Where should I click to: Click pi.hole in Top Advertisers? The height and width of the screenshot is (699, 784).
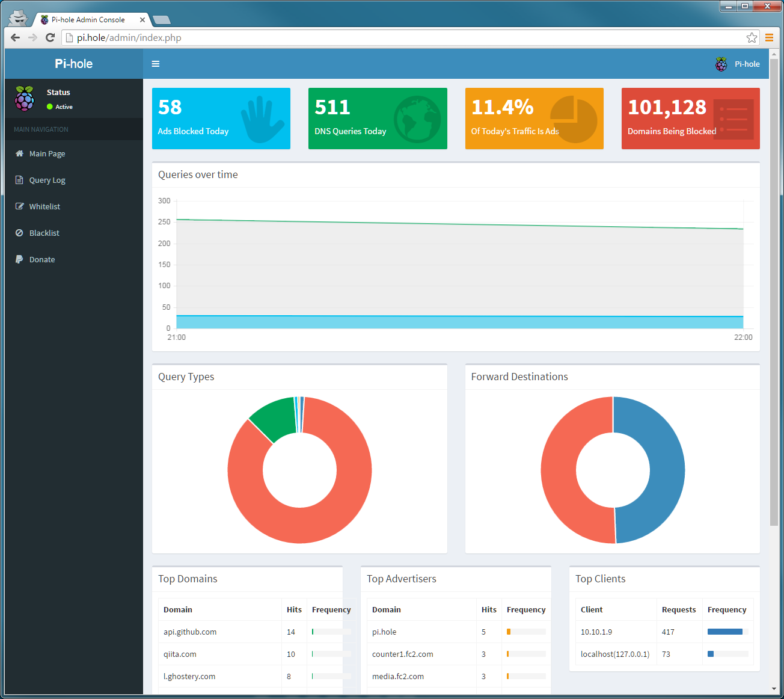tap(384, 632)
